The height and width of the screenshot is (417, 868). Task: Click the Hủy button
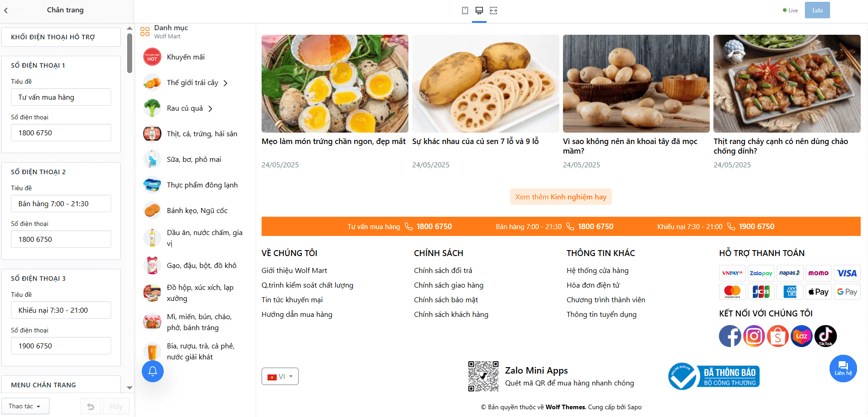116,406
